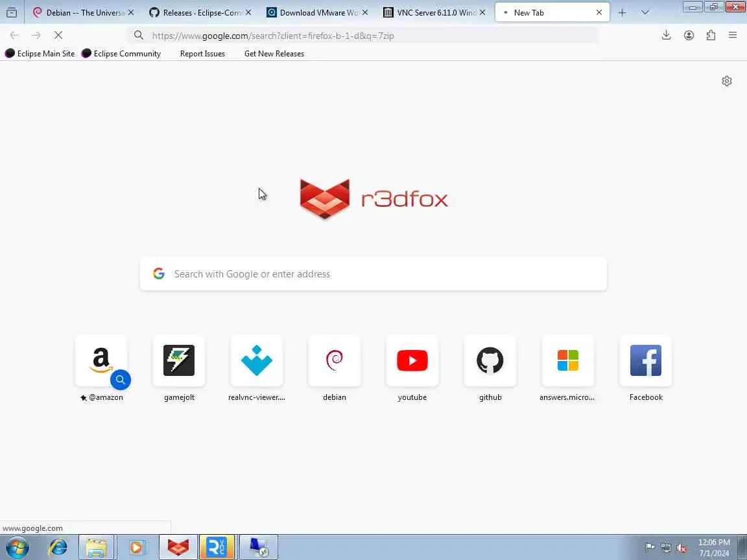Image resolution: width=747 pixels, height=560 pixels.
Task: Open the network computer taskbar app
Action: point(259,547)
